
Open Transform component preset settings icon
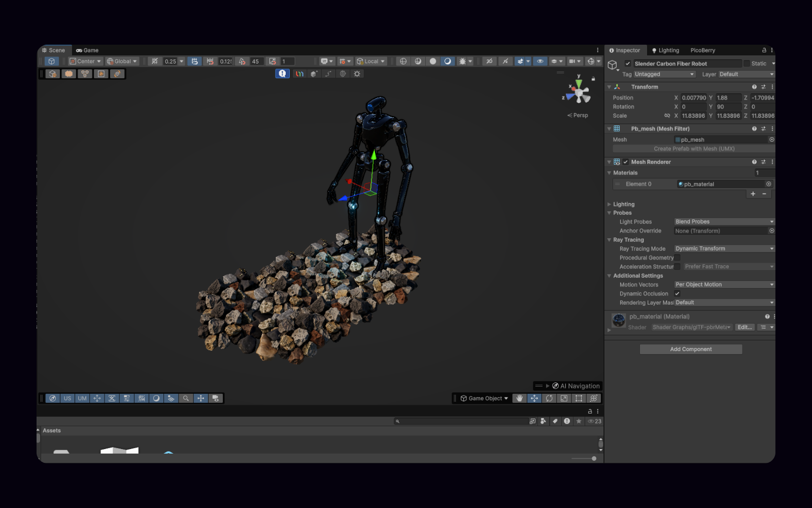coord(763,87)
